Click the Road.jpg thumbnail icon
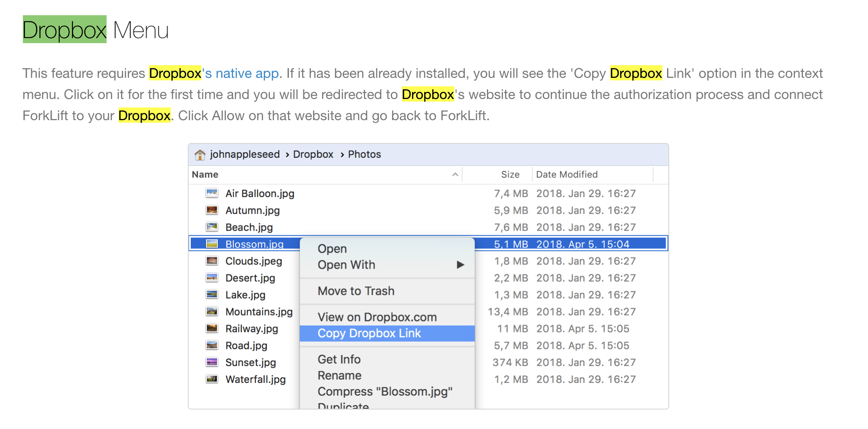 click(x=212, y=346)
